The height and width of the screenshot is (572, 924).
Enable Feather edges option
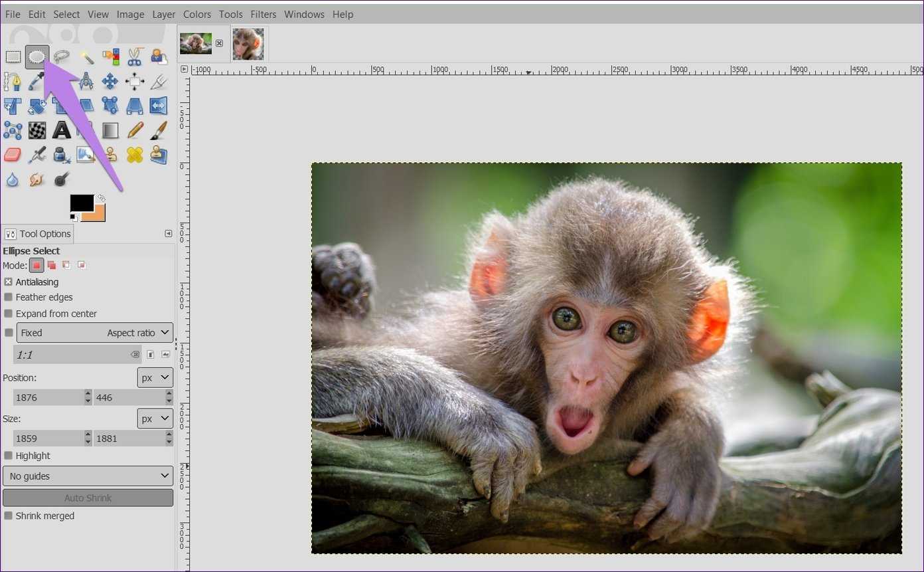9,298
